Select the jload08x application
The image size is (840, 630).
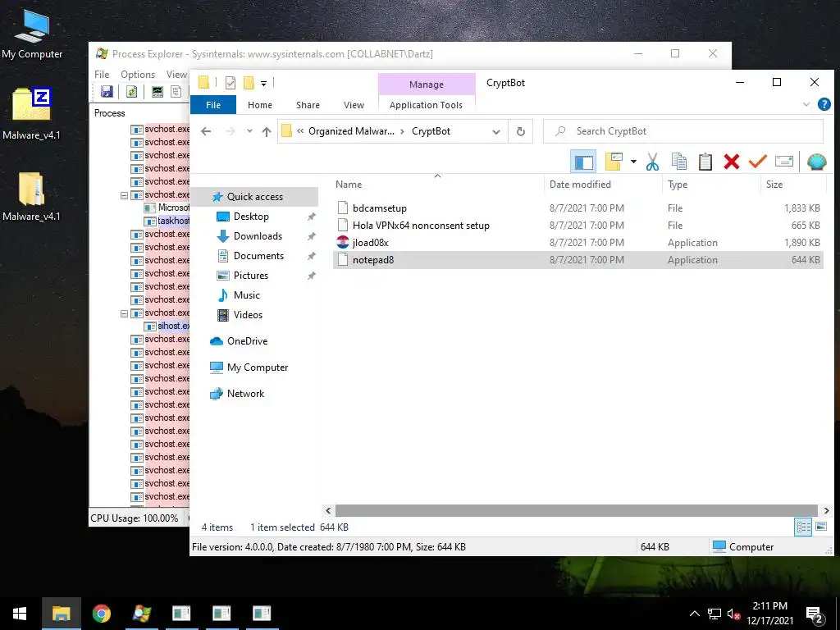tap(578, 243)
